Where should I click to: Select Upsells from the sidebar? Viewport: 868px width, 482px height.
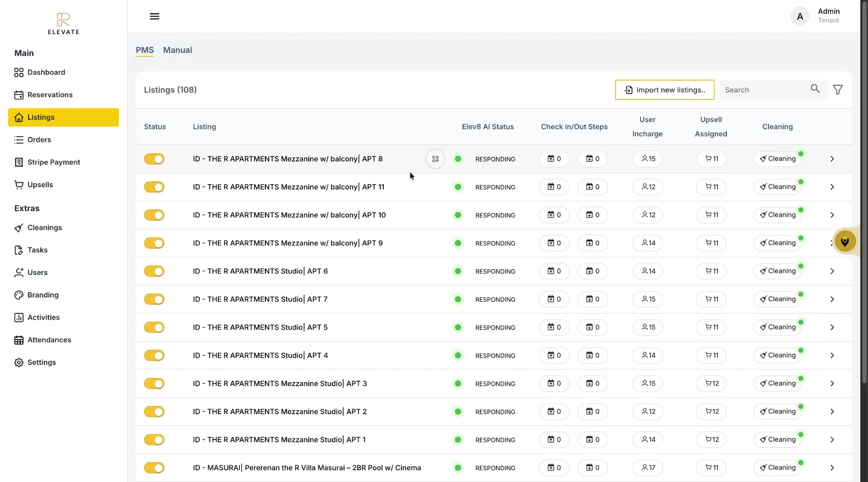point(41,184)
